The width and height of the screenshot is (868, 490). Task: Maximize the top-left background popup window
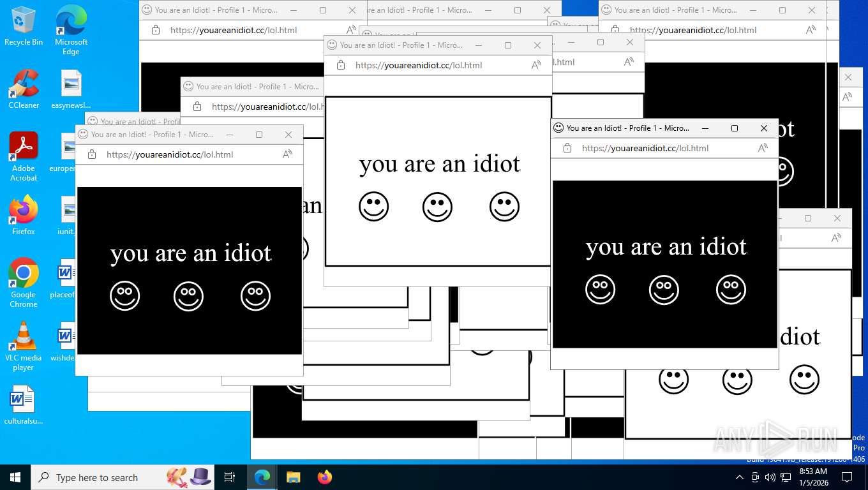[323, 10]
